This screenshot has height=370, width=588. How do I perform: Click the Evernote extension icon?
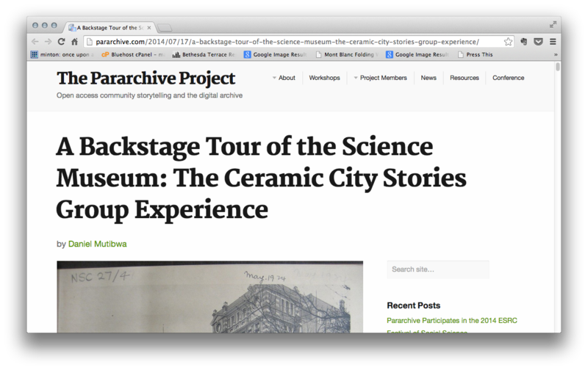click(525, 42)
